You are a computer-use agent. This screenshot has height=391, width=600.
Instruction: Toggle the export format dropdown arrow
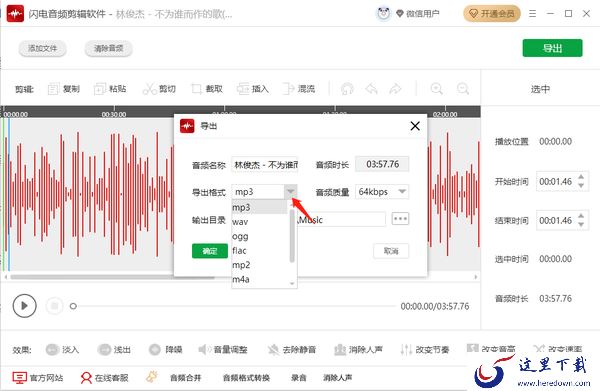click(x=290, y=191)
